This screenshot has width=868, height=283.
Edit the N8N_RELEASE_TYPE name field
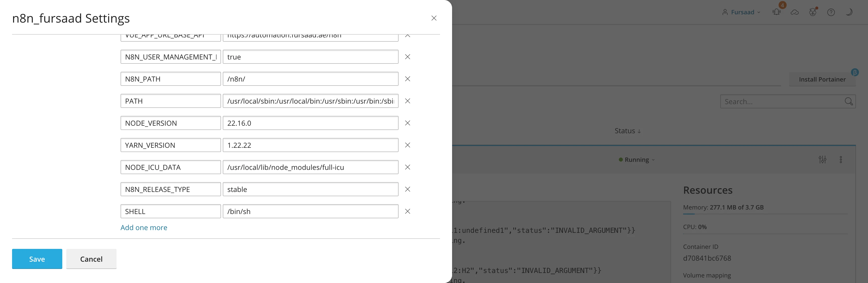coord(171,189)
